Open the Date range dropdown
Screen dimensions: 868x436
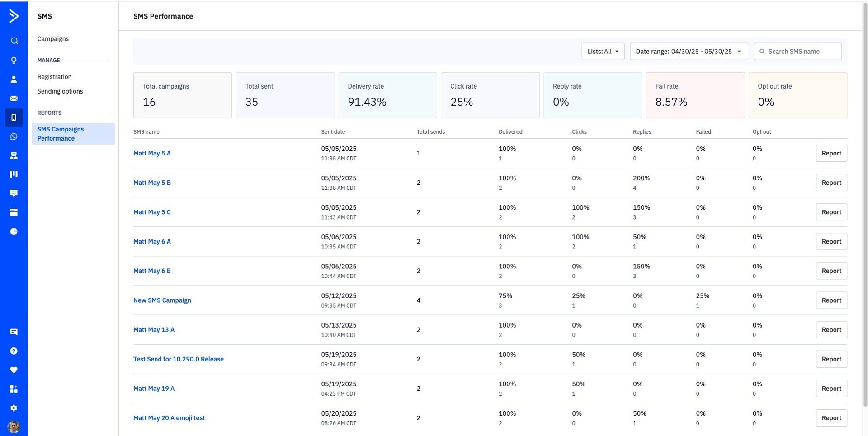coord(688,52)
